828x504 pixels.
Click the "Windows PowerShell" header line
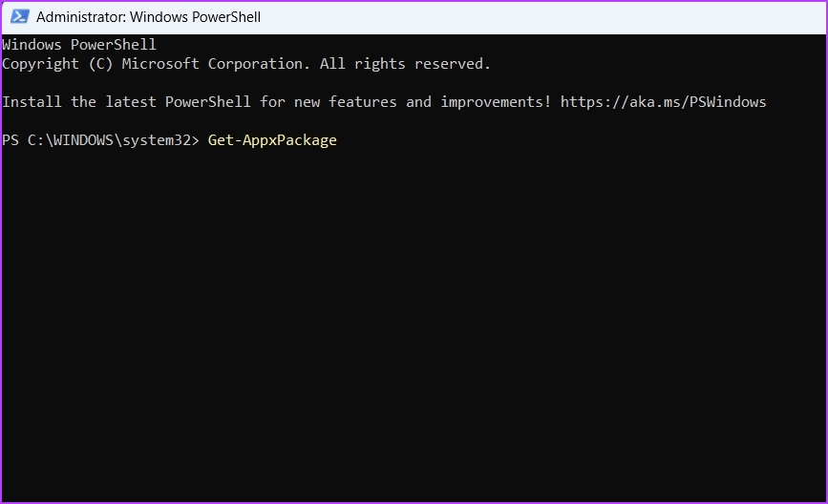tap(79, 45)
